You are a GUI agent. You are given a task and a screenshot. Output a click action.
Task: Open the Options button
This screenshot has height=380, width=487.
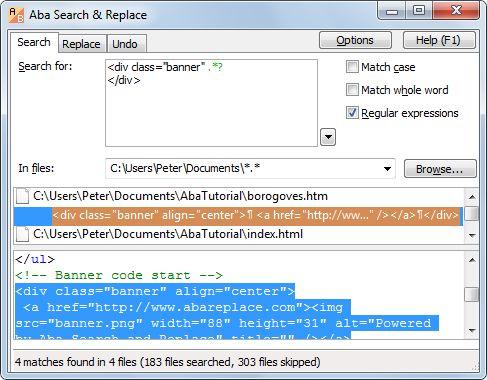355,40
